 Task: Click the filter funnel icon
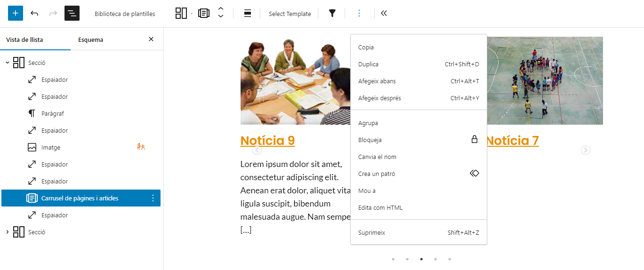click(x=332, y=13)
